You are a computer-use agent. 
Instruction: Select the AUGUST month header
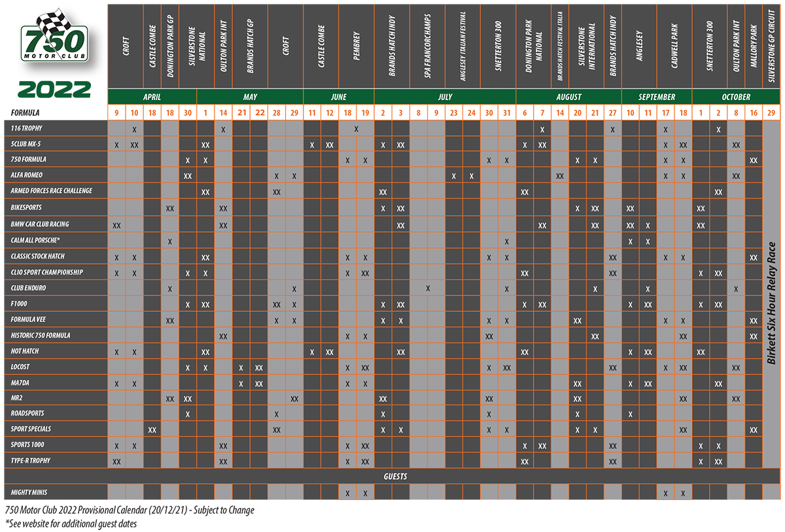(x=568, y=97)
